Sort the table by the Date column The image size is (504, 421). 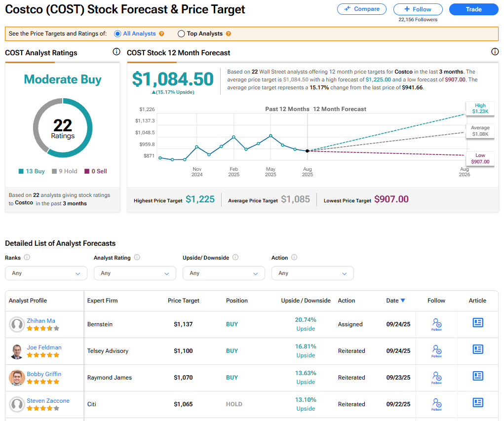[396, 301]
